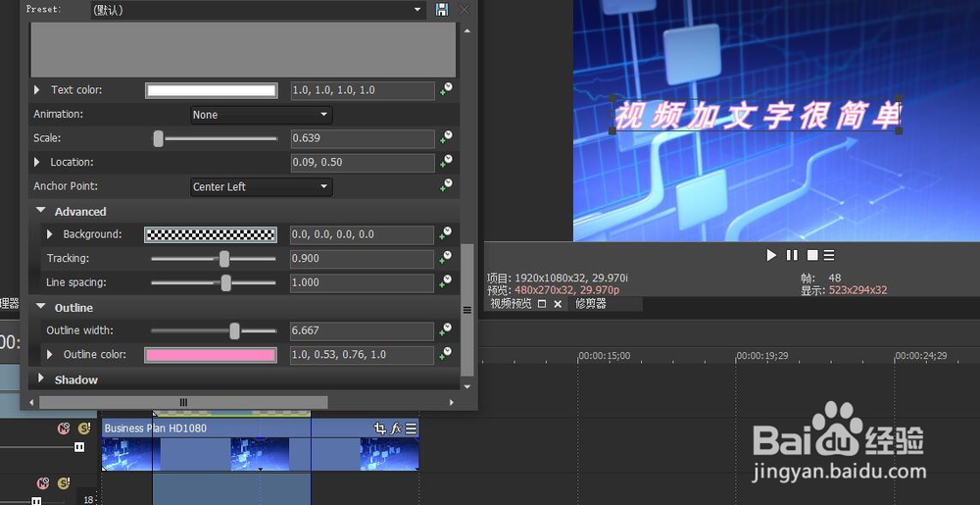The height and width of the screenshot is (505, 980).
Task: Expand the Background color options
Action: point(49,234)
